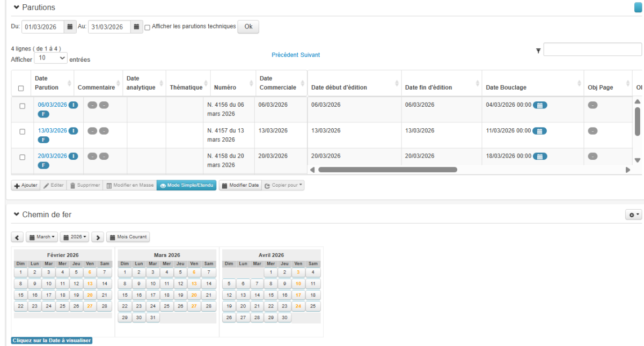
Task: Sort by Date fin d'édition column
Action: tap(441, 84)
